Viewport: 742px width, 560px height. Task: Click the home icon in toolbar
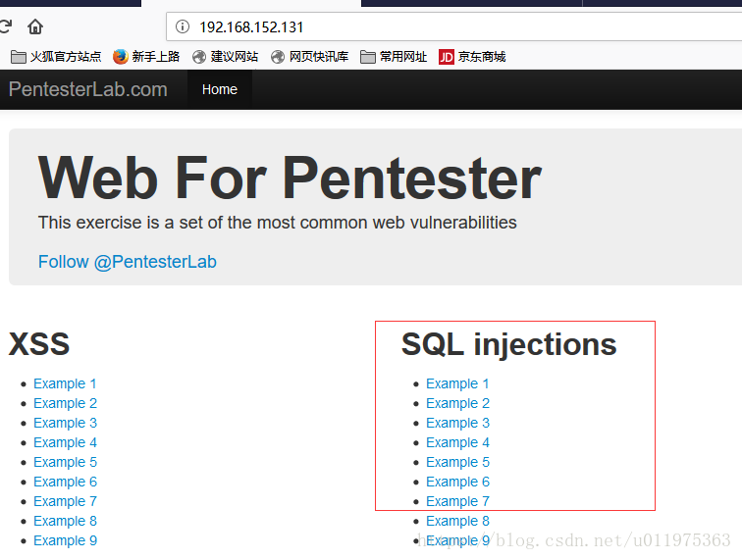click(x=35, y=26)
